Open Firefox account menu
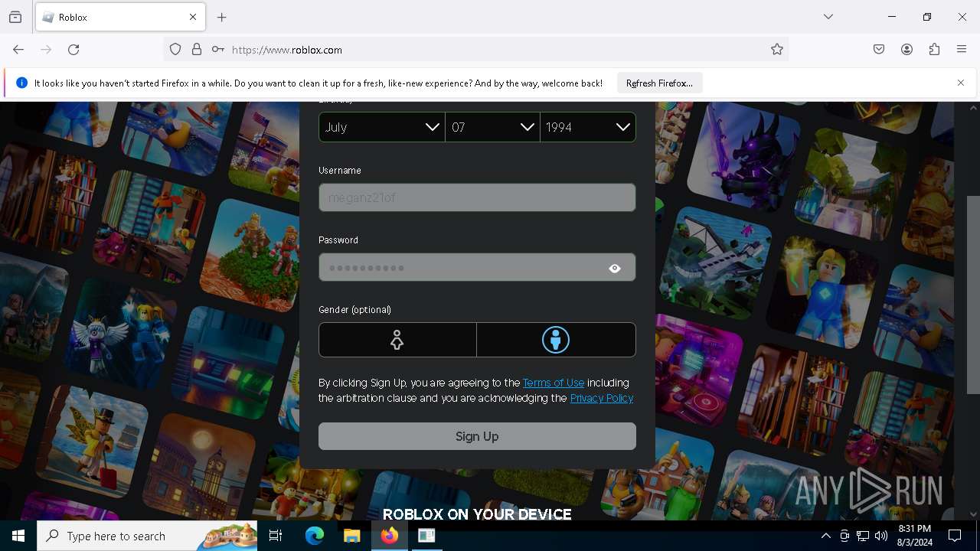 pyautogui.click(x=906, y=50)
